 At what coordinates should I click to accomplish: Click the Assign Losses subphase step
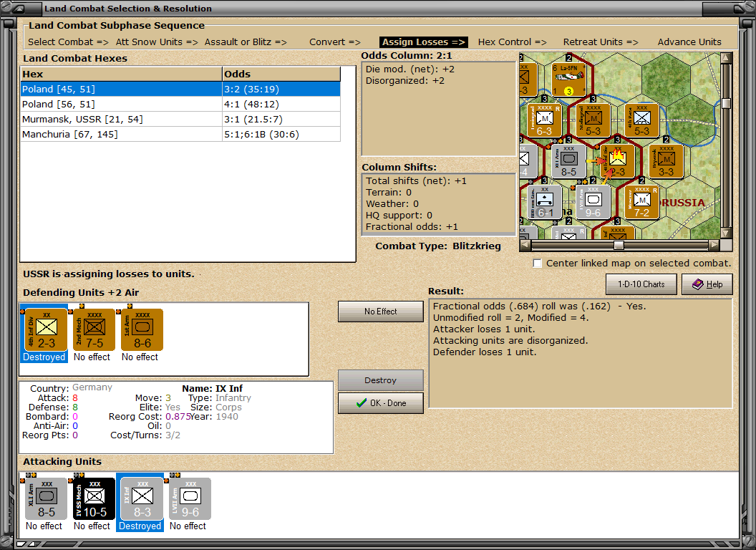(x=424, y=42)
